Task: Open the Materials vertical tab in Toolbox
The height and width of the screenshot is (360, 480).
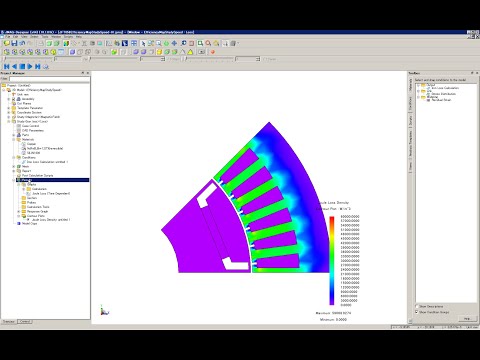Action: tap(411, 85)
